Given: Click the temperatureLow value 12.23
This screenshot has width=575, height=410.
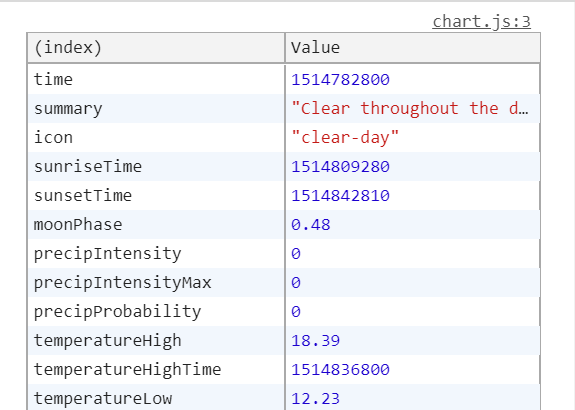Looking at the screenshot, I should 316,398.
